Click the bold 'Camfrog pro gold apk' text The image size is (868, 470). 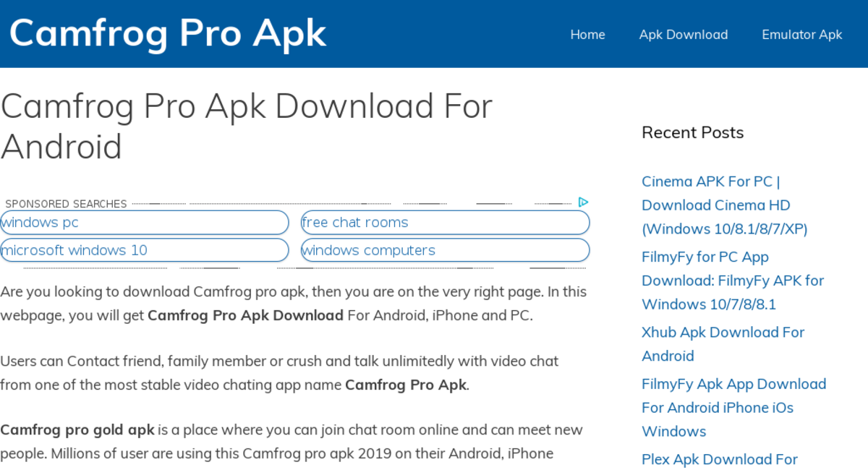(x=77, y=430)
